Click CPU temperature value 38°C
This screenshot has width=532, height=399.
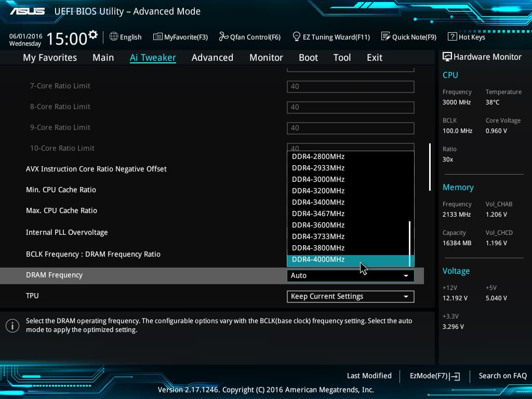pyautogui.click(x=493, y=102)
